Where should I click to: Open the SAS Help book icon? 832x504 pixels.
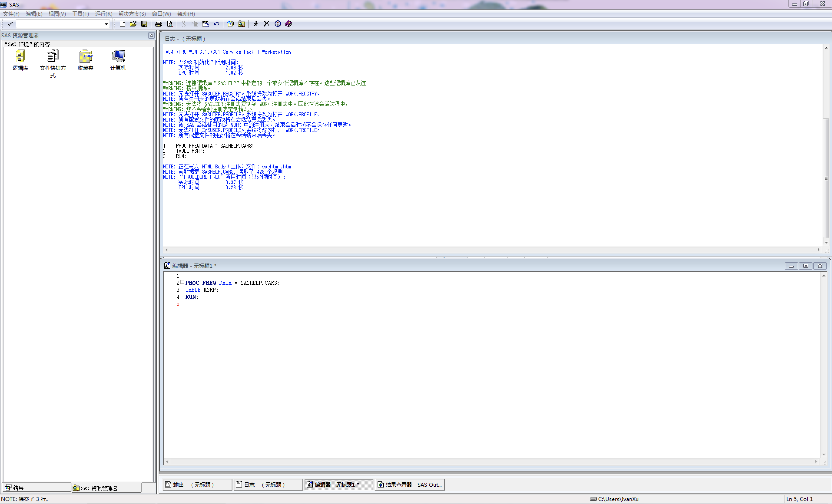click(288, 24)
